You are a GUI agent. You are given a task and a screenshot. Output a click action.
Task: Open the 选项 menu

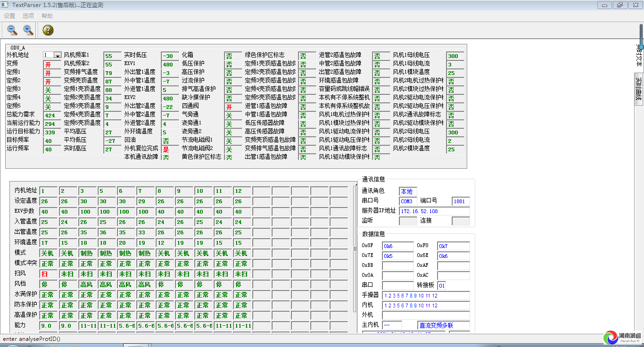[x=28, y=16]
